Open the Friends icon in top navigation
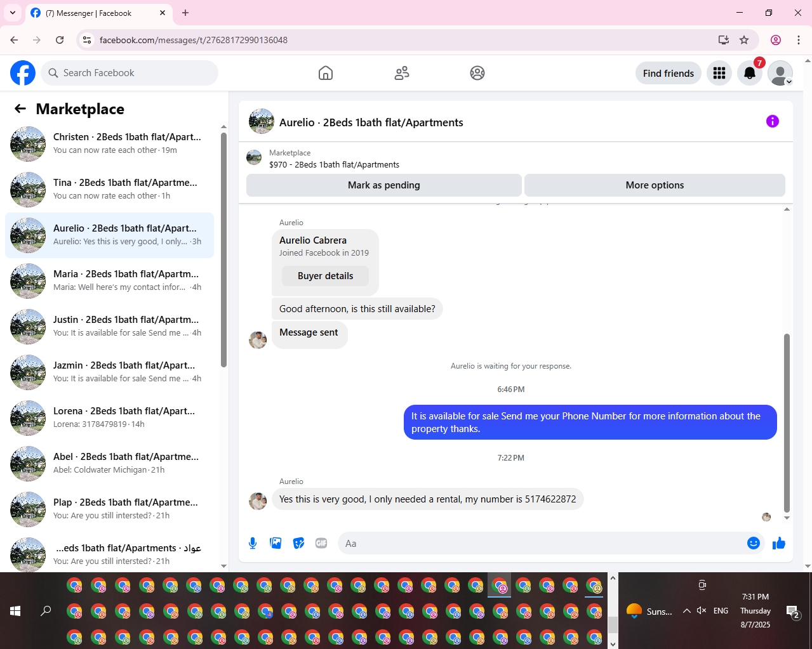Screen dimensions: 812x649 pos(402,73)
